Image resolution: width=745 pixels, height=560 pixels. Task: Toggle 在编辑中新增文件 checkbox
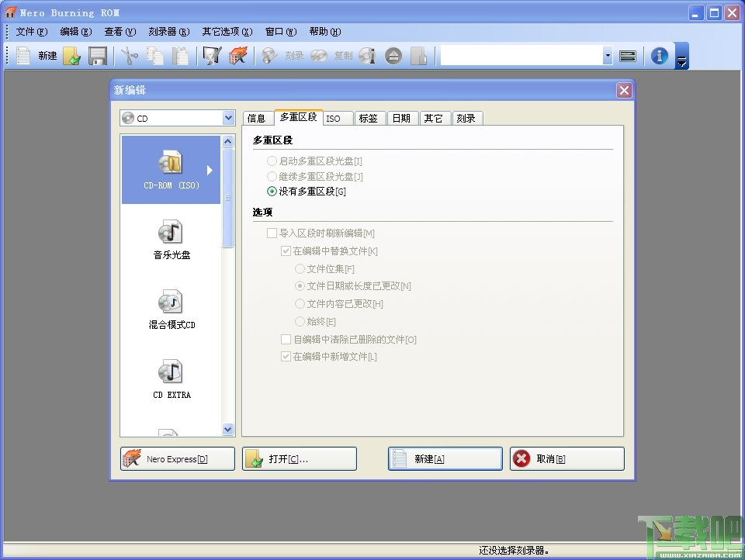329,356
